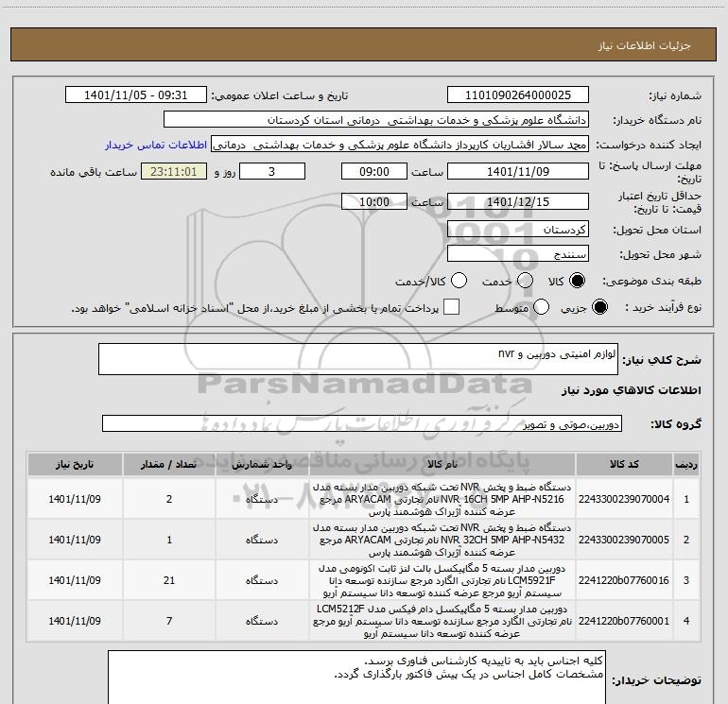Click the تاریخ نیاز column header

point(75,465)
